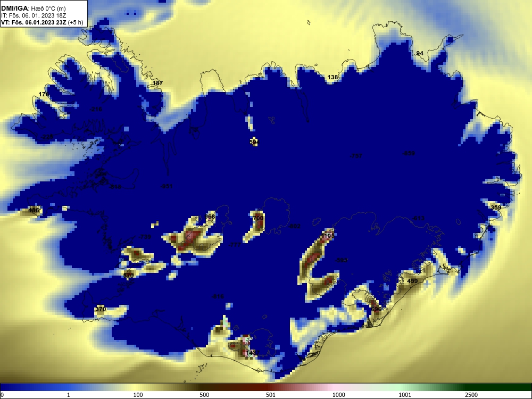
Task: Click the '486' value on the west peninsula
Action: click(x=34, y=210)
